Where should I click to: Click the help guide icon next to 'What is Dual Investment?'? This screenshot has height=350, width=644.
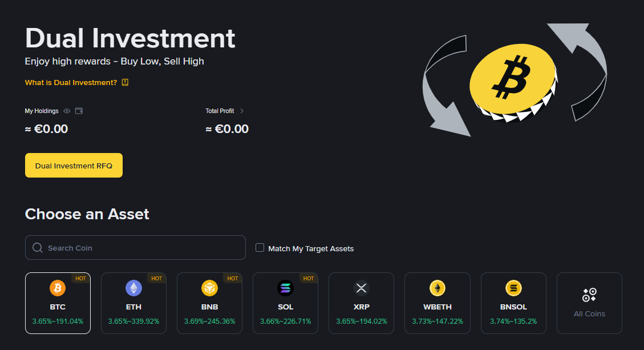pos(125,82)
